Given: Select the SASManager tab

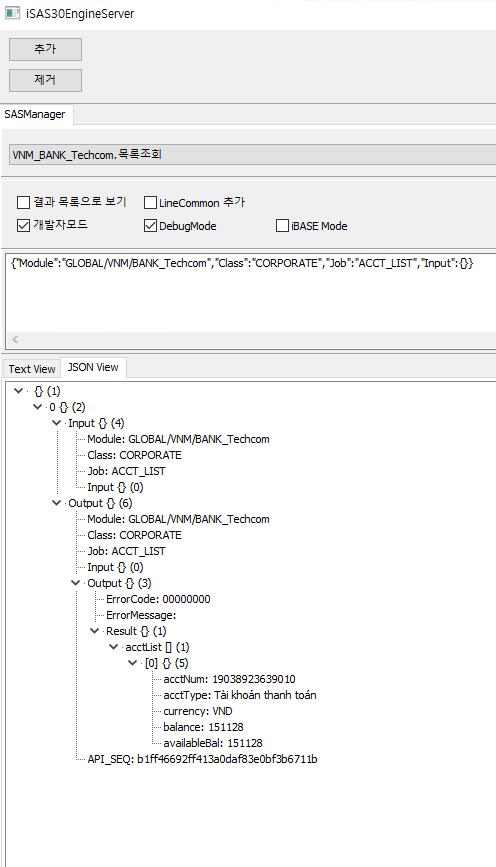Looking at the screenshot, I should point(35,114).
